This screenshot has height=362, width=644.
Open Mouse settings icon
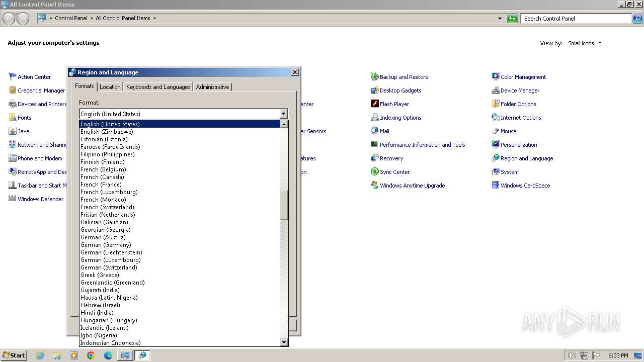[x=496, y=131]
